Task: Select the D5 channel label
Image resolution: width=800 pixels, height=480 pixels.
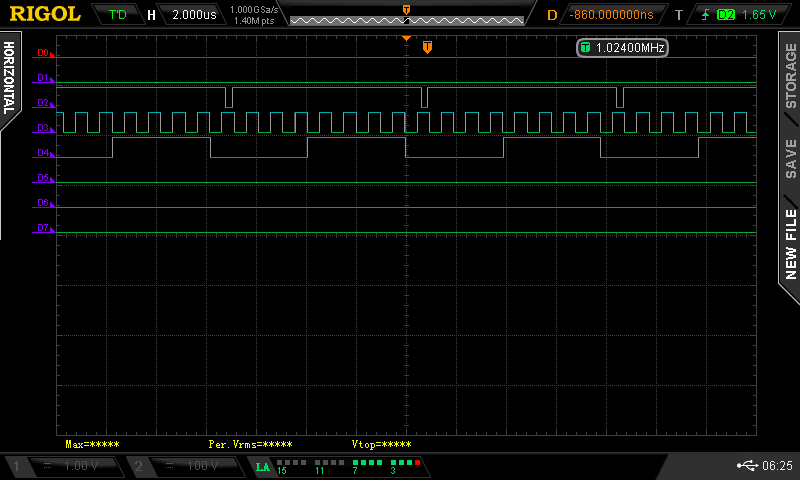Action: pyautogui.click(x=43, y=178)
